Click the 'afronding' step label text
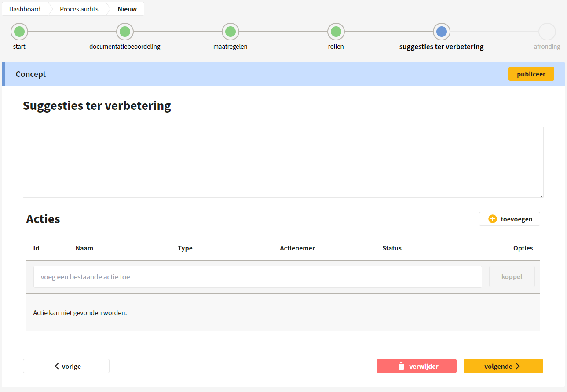Screen dimensions: 567x392 point(547,47)
